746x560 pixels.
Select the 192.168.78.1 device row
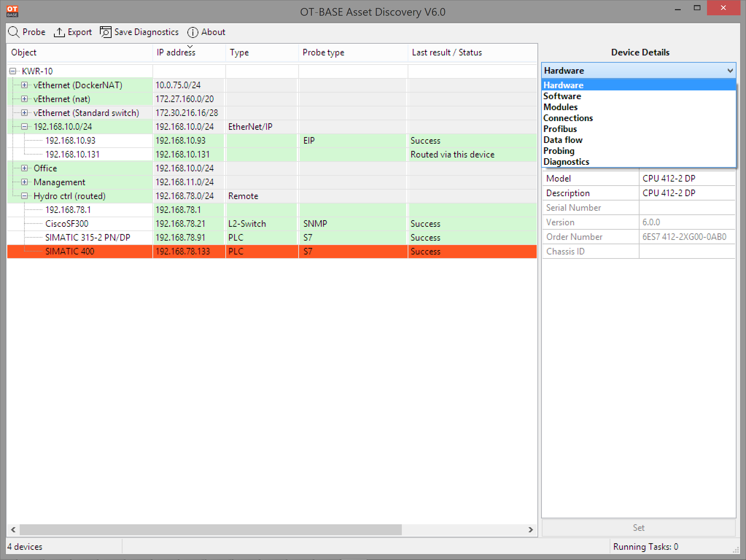[272, 210]
